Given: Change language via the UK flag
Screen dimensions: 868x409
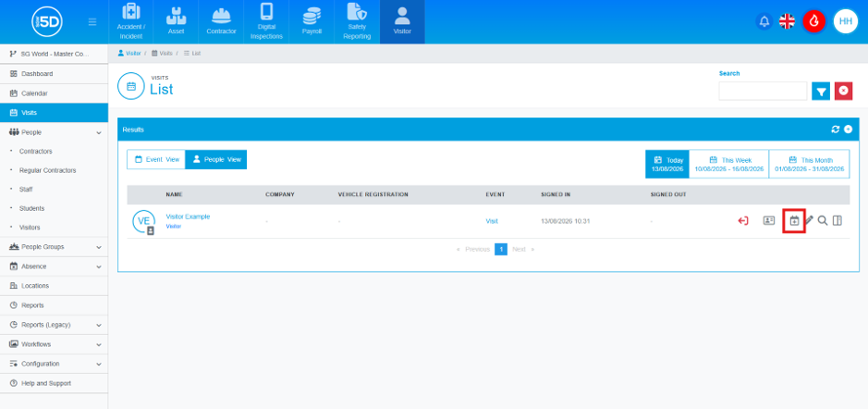Looking at the screenshot, I should tap(787, 21).
